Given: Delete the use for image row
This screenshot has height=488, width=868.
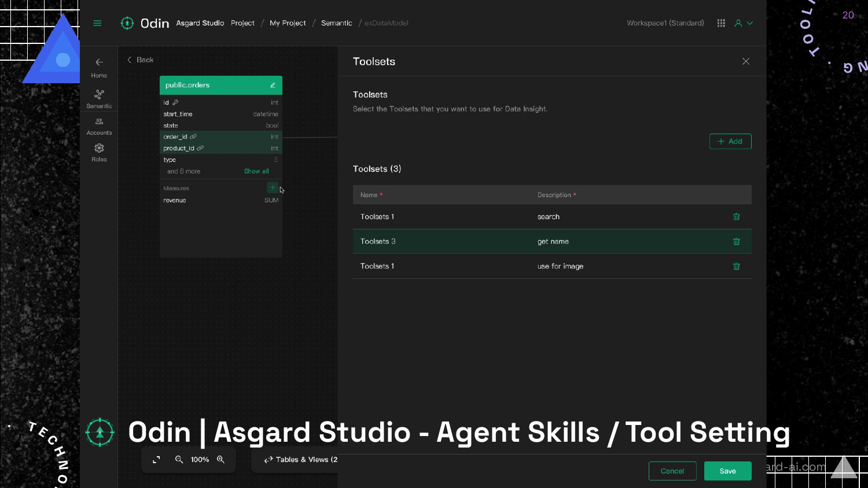Looking at the screenshot, I should (x=737, y=267).
